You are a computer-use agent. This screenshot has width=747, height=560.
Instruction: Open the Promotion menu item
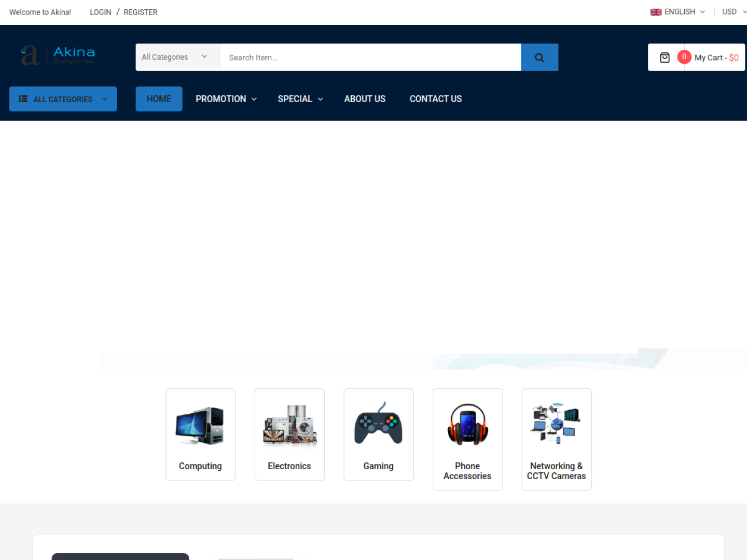[x=221, y=99]
